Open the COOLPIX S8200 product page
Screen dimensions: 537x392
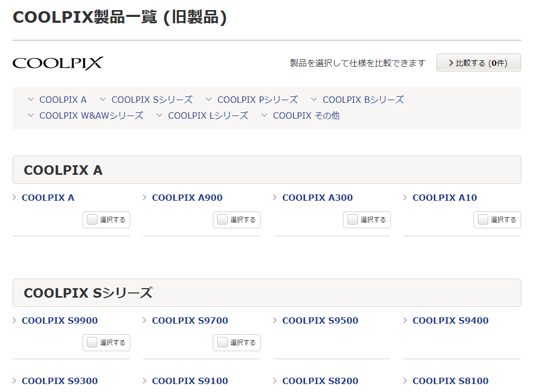pos(320,381)
